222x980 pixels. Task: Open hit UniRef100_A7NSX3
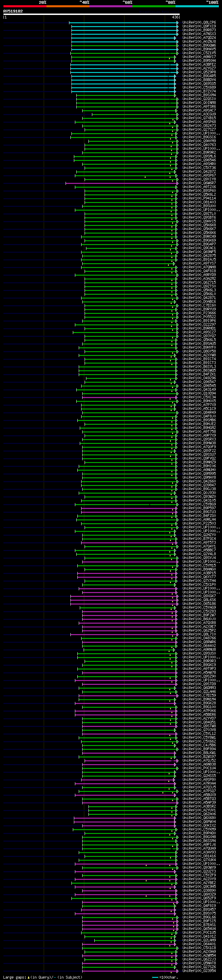pos(199,34)
